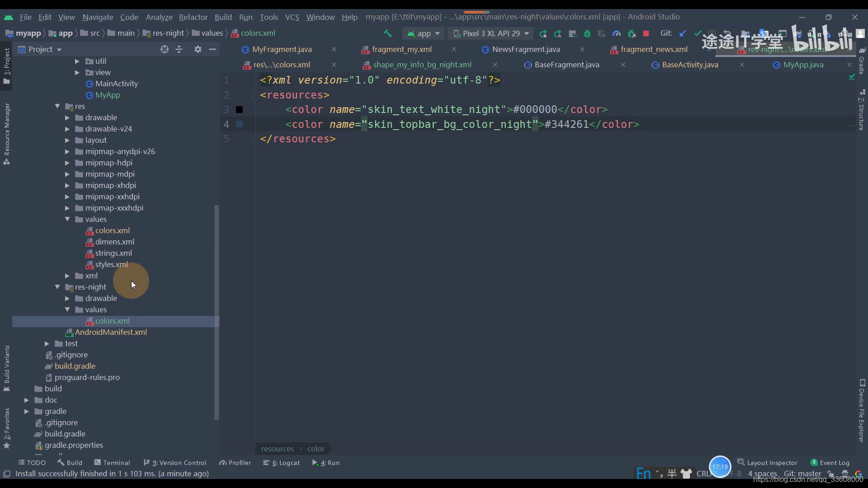Image resolution: width=868 pixels, height=488 pixels.
Task: Click the Profile app gauge icon
Action: [617, 33]
